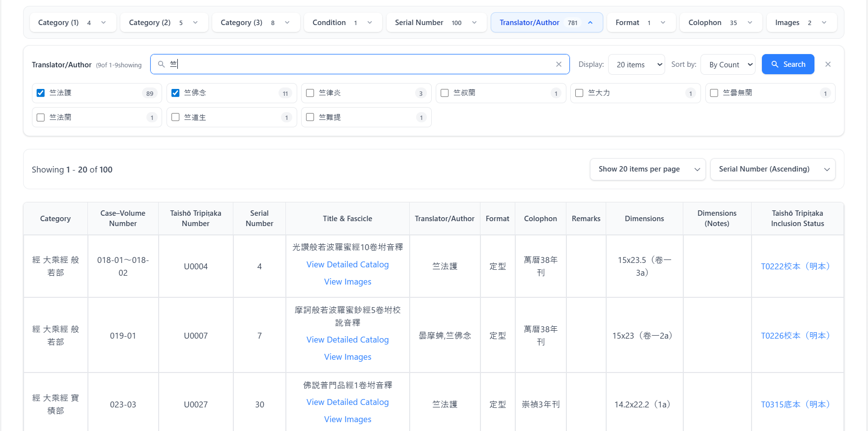This screenshot has width=868, height=431.
Task: Expand Show 20 items per page dropdown
Action: coord(647,169)
